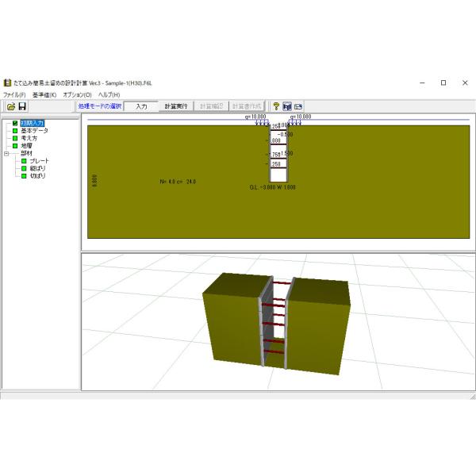Click the G.L. -3.000 W 1.000 excavation label

coord(272,187)
